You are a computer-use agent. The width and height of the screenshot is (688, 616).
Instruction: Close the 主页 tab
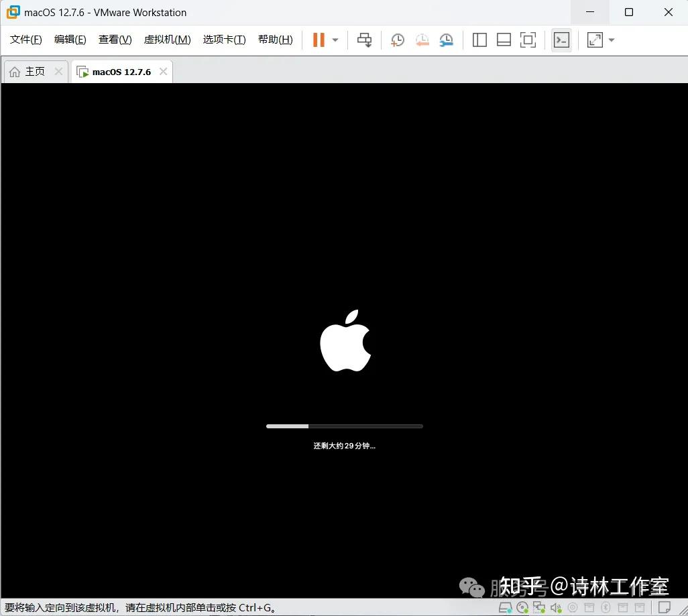click(58, 71)
